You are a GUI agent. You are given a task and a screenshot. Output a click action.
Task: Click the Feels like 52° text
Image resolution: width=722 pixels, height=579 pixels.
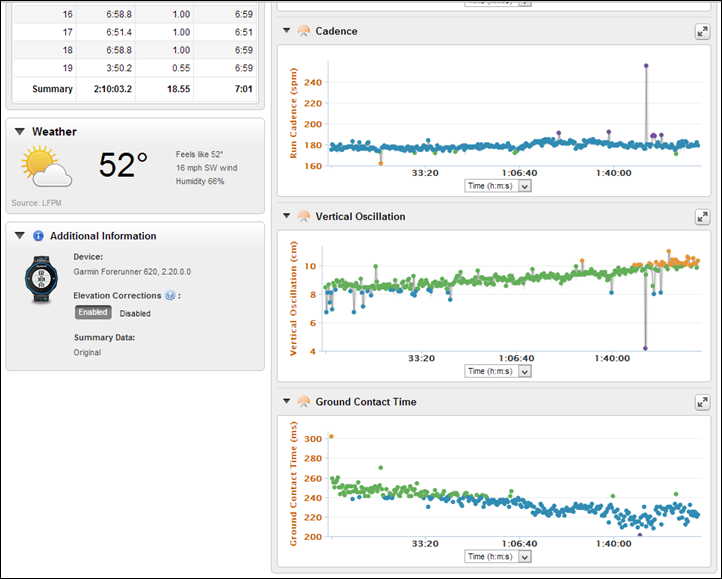[x=199, y=154]
